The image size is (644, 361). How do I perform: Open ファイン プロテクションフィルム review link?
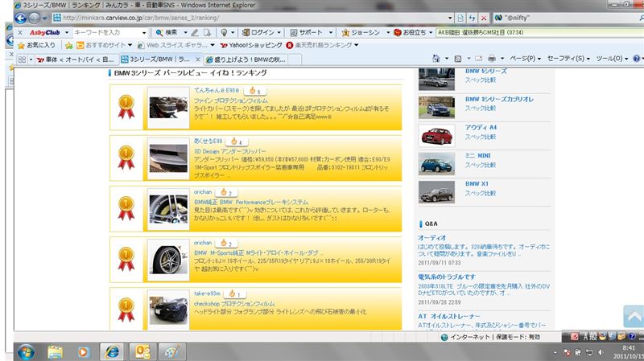coord(231,101)
